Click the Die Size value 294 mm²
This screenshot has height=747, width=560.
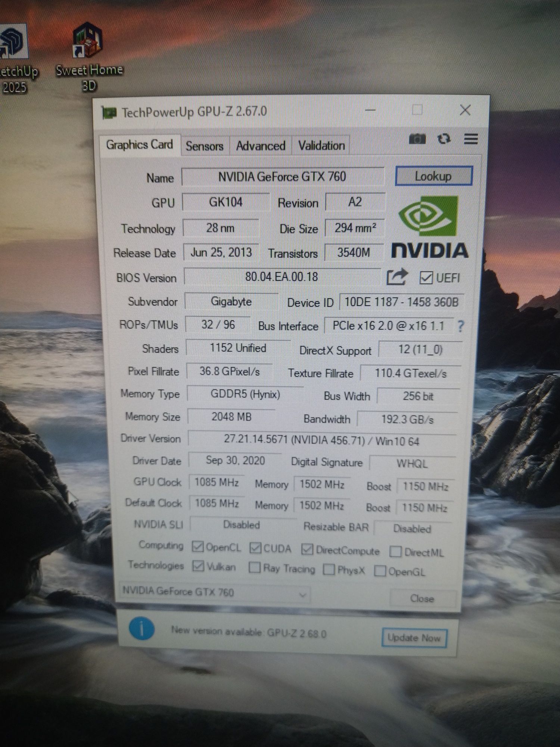coord(355,228)
